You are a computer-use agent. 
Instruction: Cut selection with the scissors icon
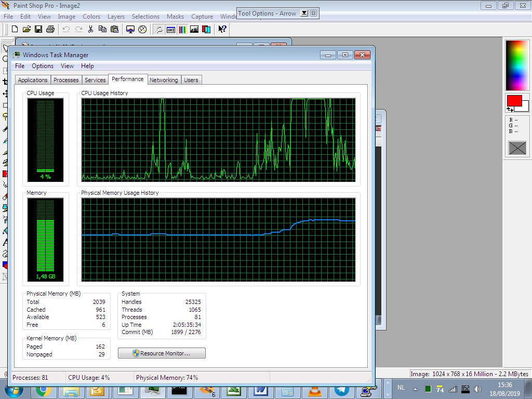90,29
